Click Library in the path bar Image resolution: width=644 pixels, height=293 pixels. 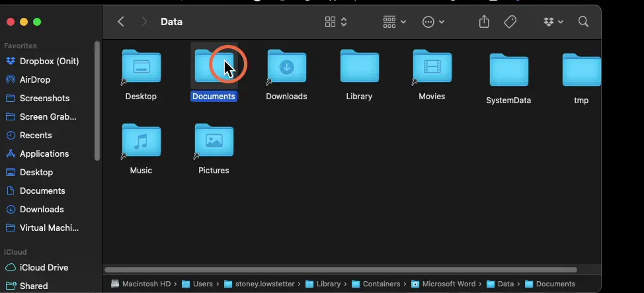[x=323, y=284]
